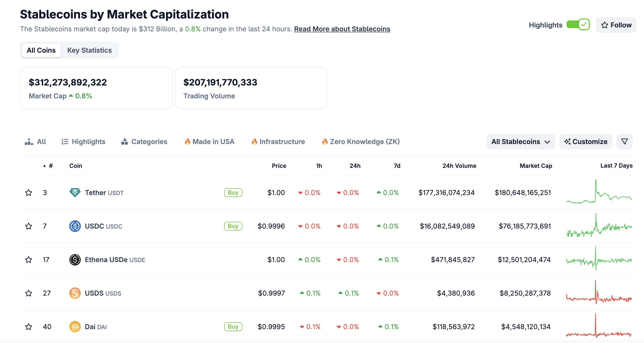The height and width of the screenshot is (343, 644).
Task: Select the Categories tab
Action: [x=144, y=142]
